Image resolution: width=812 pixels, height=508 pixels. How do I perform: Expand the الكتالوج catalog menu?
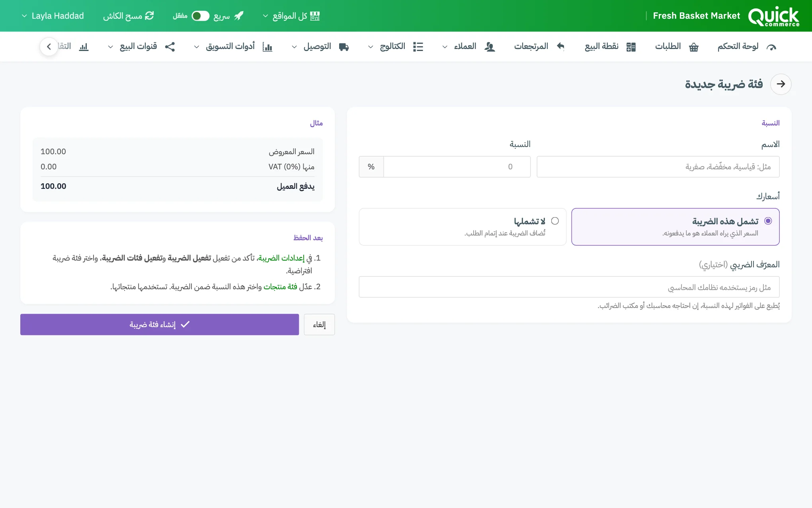395,47
